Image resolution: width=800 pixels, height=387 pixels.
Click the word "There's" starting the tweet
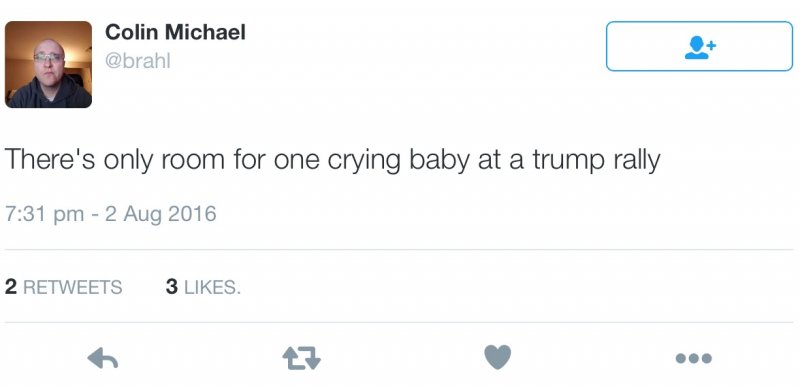[51, 158]
